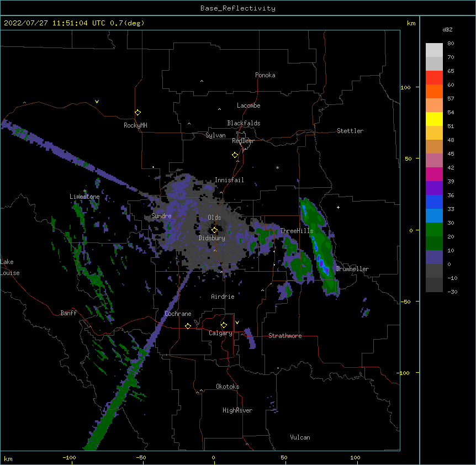Pick the magenta 42-39 dBZ legend swatch

pos(434,175)
